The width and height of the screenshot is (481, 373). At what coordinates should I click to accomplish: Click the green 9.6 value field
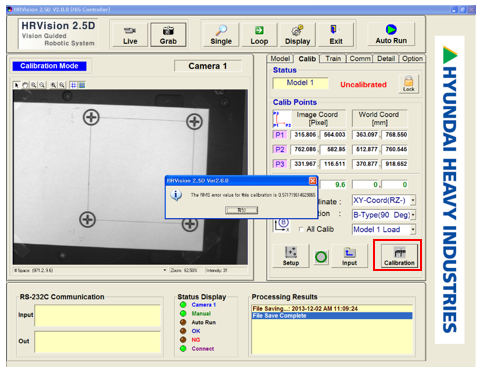(333, 185)
